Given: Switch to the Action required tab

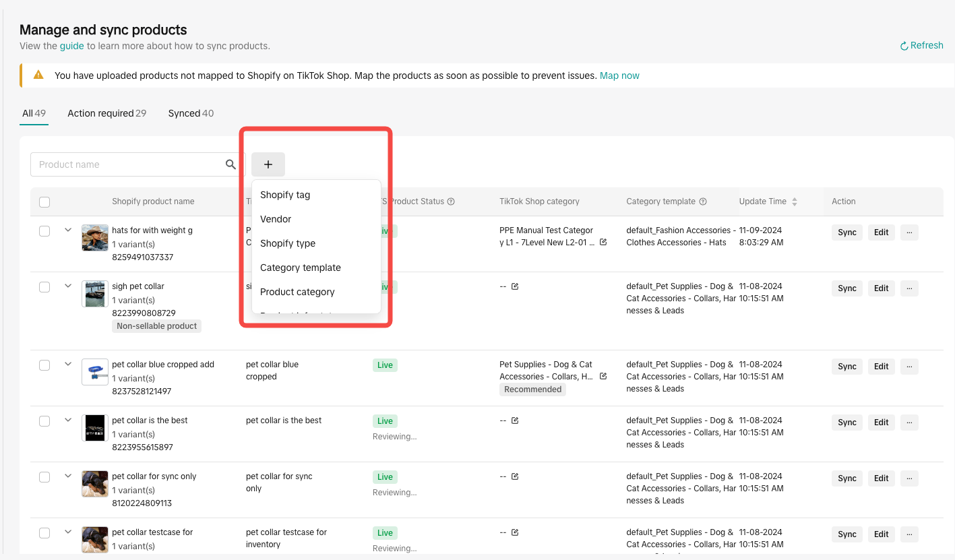Looking at the screenshot, I should 106,113.
